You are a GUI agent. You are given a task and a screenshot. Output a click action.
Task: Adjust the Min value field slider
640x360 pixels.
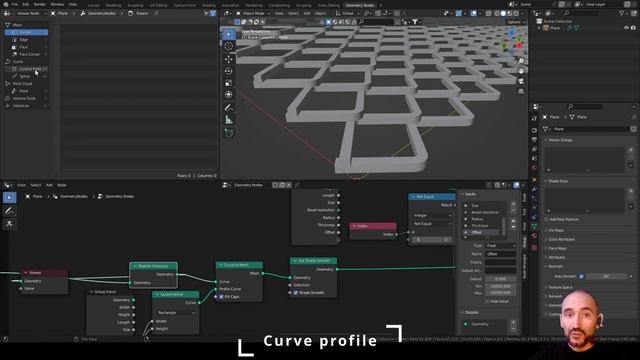500,287
